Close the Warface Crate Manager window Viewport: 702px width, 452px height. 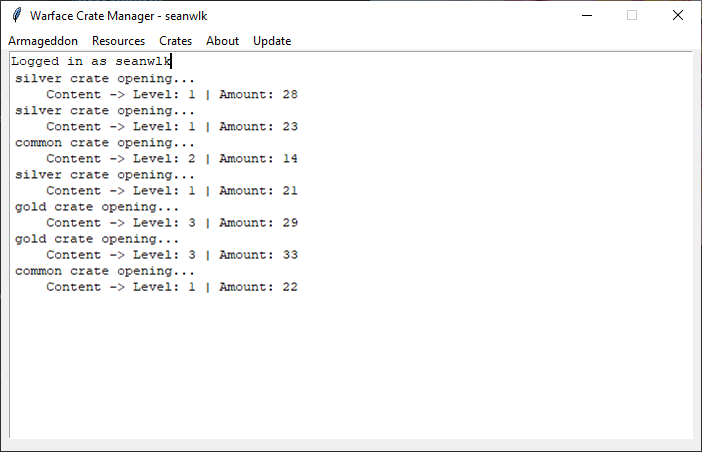tap(678, 15)
